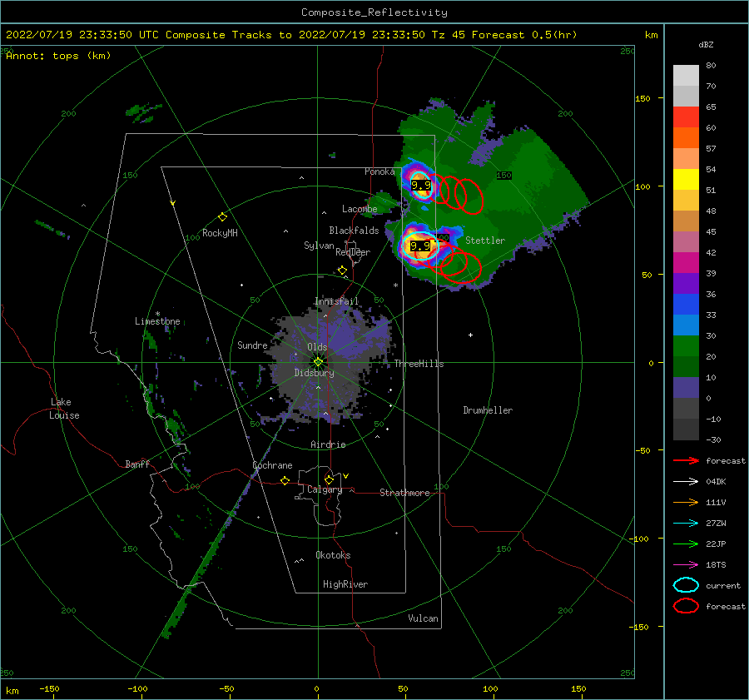The width and height of the screenshot is (749, 700).
Task: Select the Limestone label
Action: click(x=157, y=321)
